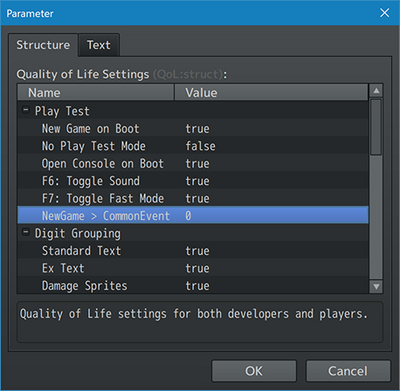Click the Name column header

[96, 92]
